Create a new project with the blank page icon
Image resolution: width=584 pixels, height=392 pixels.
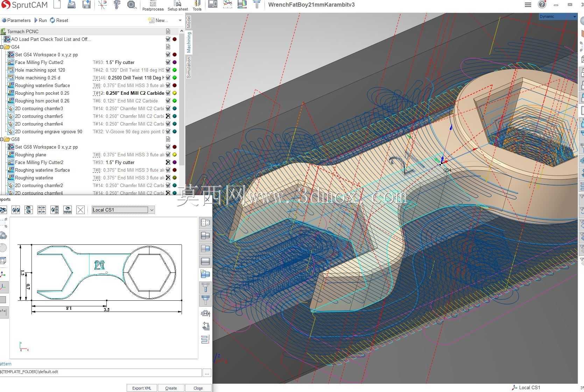pos(57,5)
